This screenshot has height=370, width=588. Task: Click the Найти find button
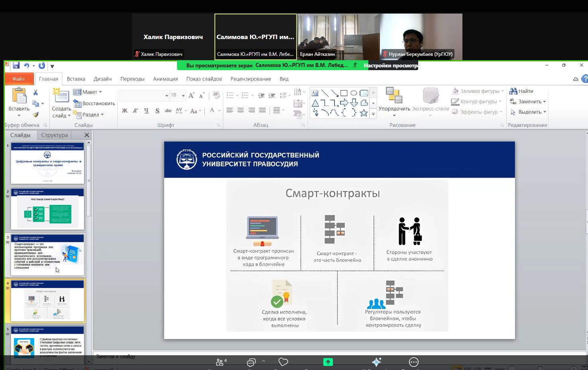pos(522,91)
